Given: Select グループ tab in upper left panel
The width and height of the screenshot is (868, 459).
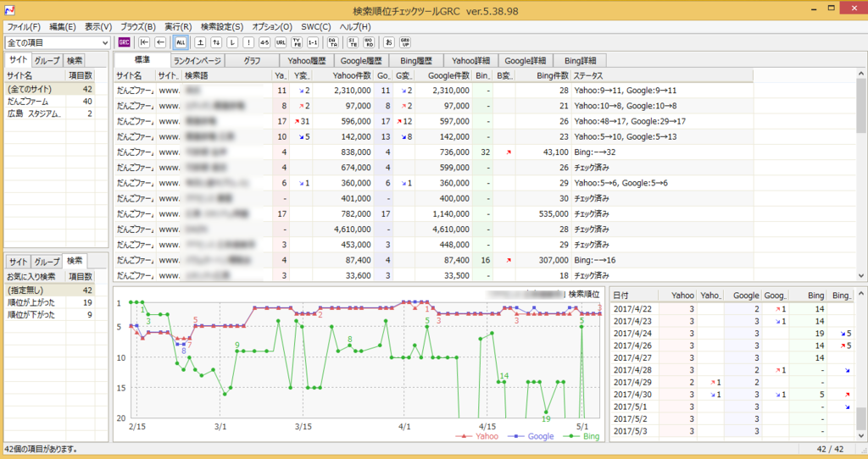Looking at the screenshot, I should click(47, 61).
